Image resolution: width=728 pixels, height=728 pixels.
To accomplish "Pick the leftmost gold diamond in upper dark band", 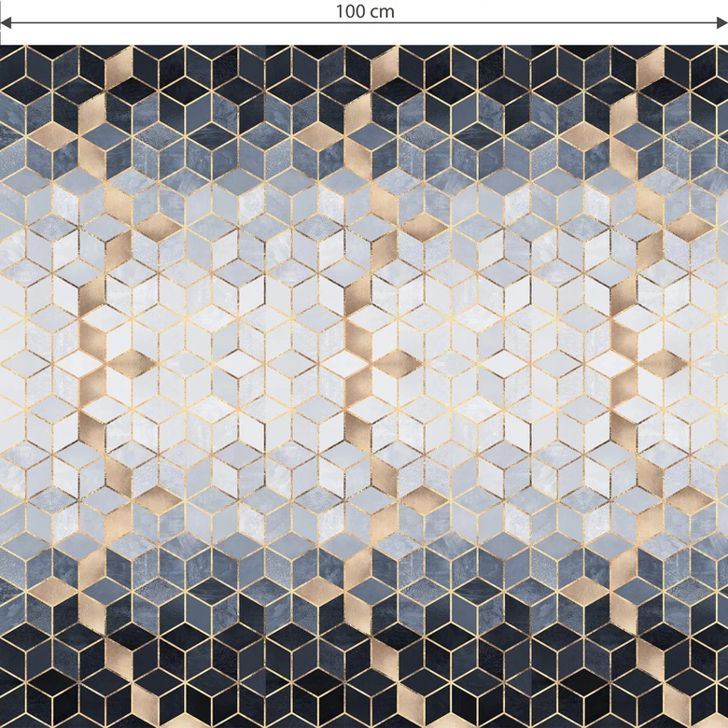I will (52, 136).
